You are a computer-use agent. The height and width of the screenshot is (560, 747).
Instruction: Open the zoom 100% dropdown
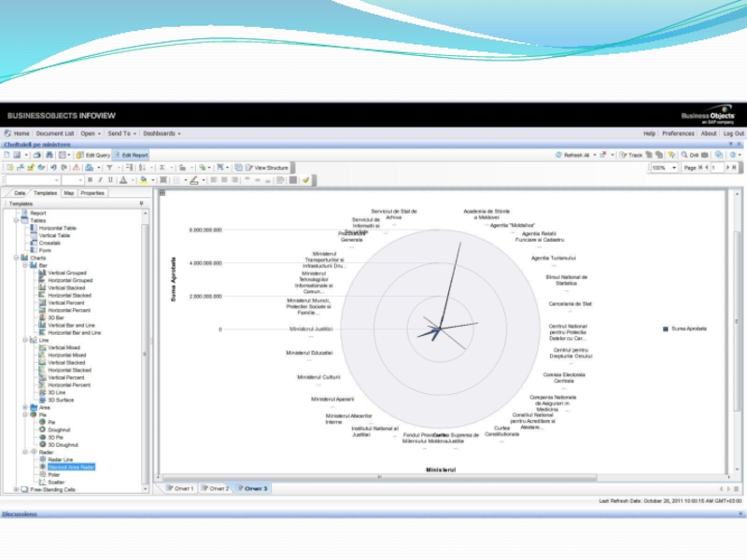(x=676, y=168)
